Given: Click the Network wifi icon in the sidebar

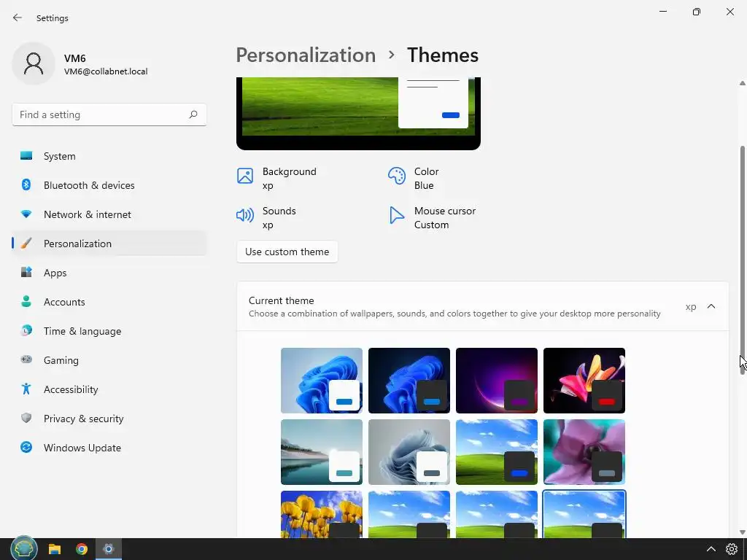Looking at the screenshot, I should (26, 214).
